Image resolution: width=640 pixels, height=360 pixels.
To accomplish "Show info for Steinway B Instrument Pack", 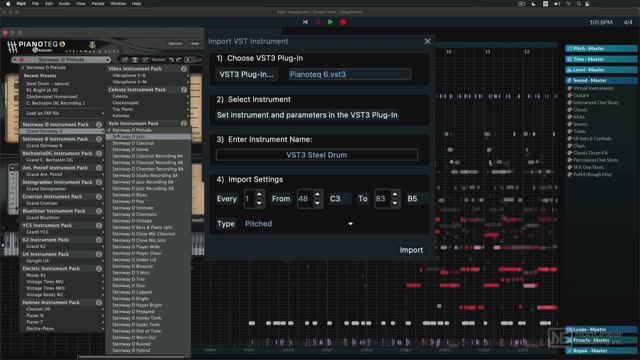I will coord(99,139).
